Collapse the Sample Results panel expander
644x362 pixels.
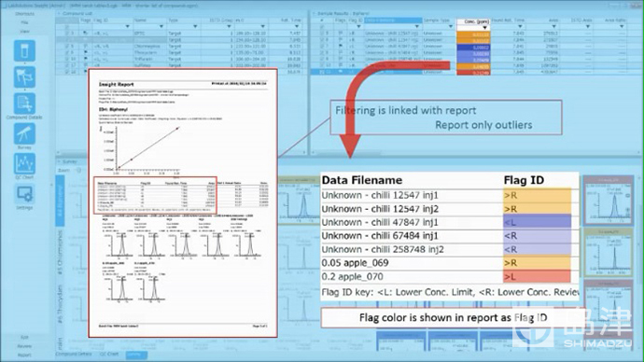(x=314, y=14)
